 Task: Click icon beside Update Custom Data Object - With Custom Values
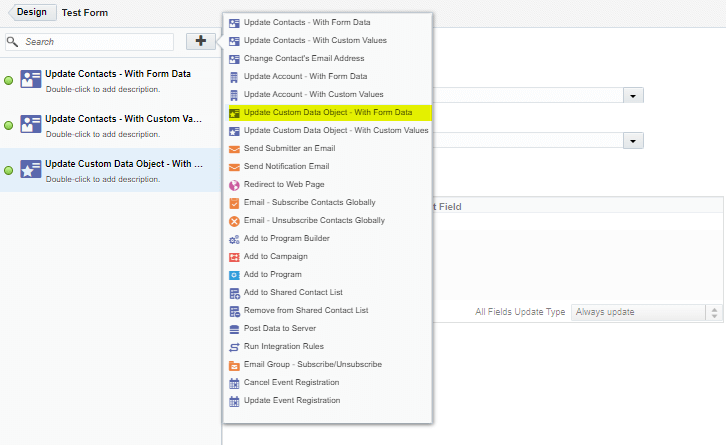coord(234,131)
